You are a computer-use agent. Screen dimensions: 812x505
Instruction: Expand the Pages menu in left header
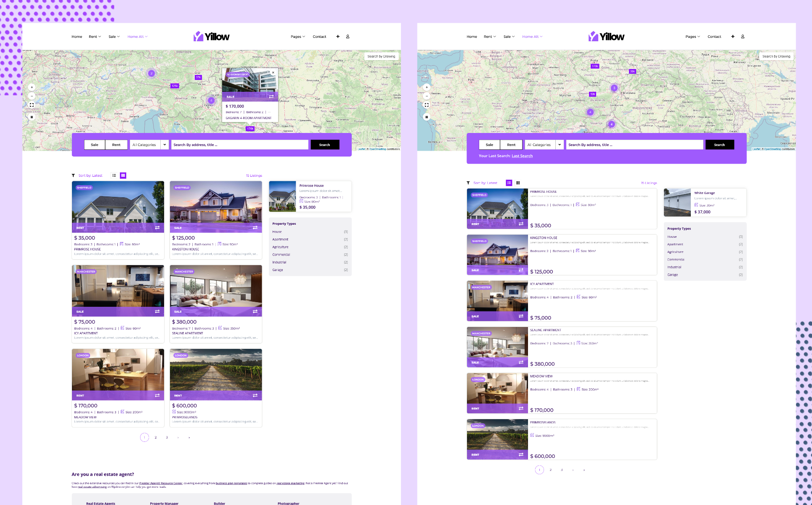pos(297,37)
